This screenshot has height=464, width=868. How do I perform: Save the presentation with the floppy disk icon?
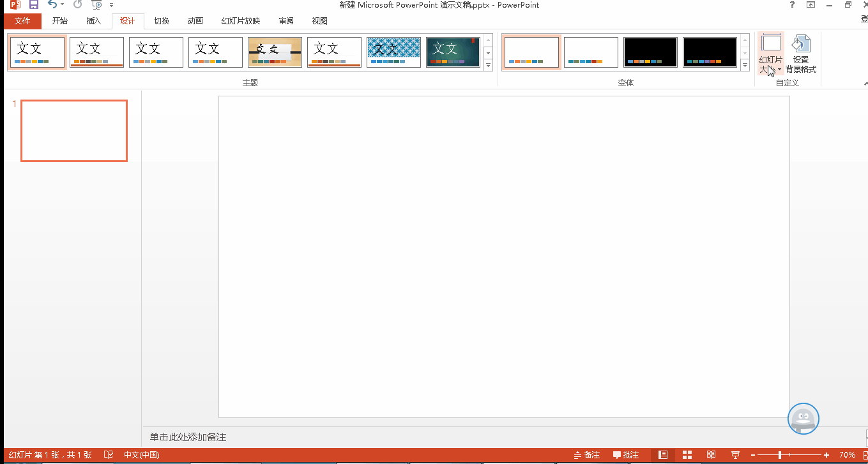[33, 5]
